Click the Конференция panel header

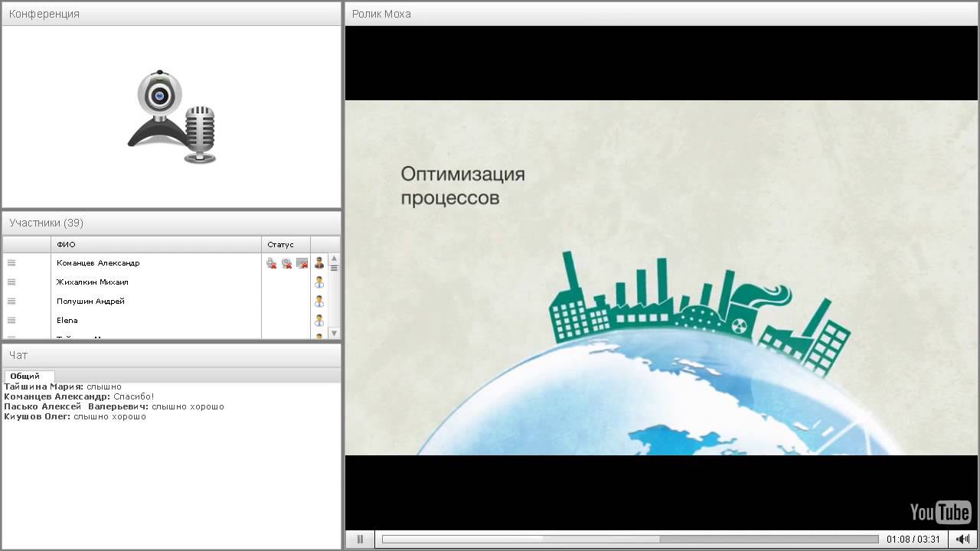click(171, 14)
